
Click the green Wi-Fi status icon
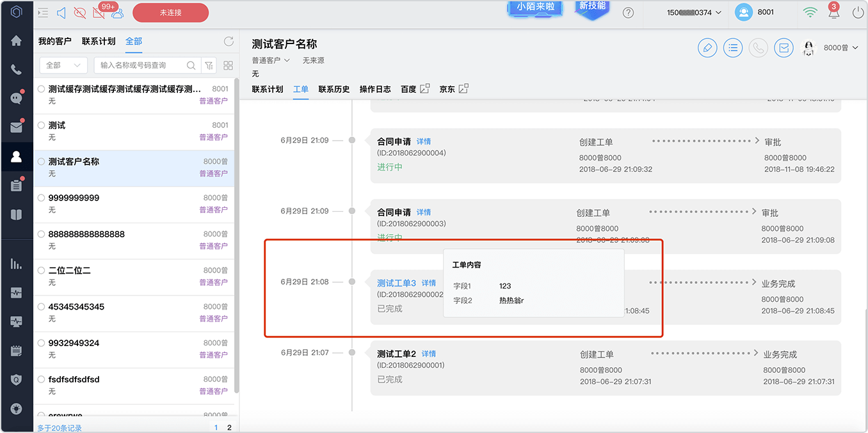coord(810,12)
